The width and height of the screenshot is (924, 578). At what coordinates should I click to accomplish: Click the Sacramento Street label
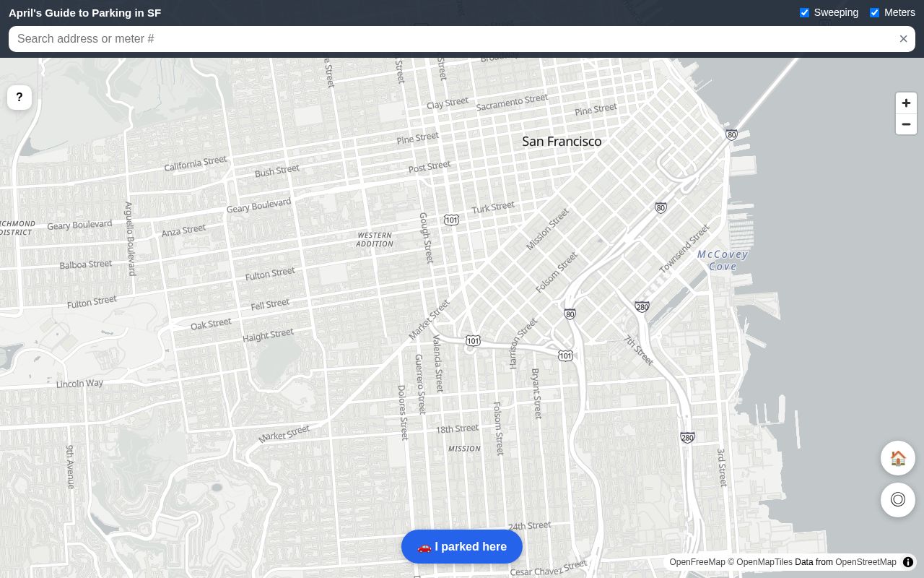pos(512,103)
